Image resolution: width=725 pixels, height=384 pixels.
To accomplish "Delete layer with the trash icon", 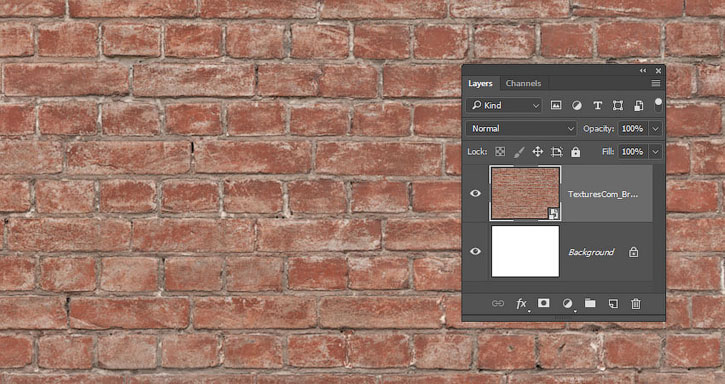I will pyautogui.click(x=636, y=303).
